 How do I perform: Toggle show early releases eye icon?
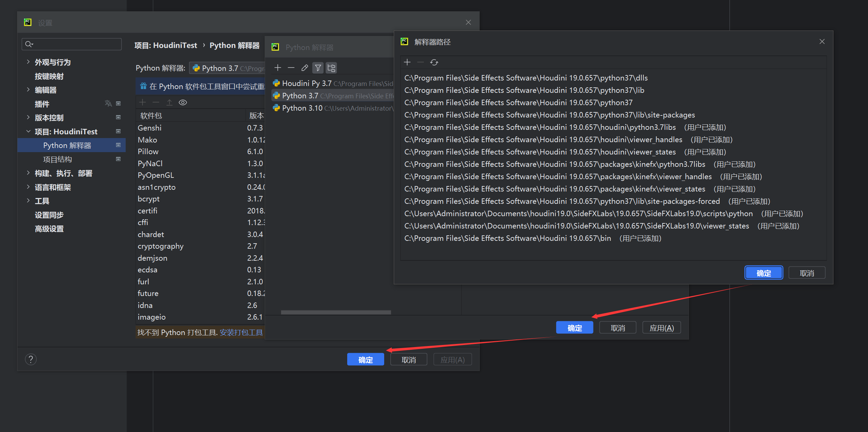pos(183,102)
